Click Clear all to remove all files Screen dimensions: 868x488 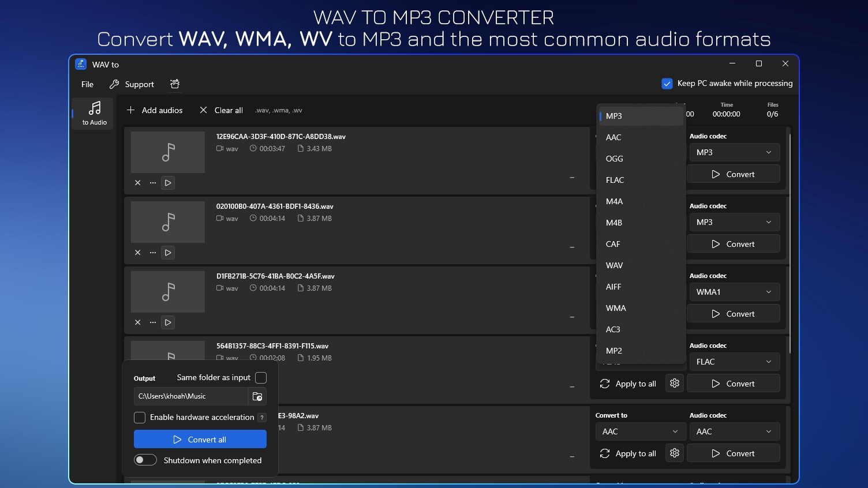221,110
